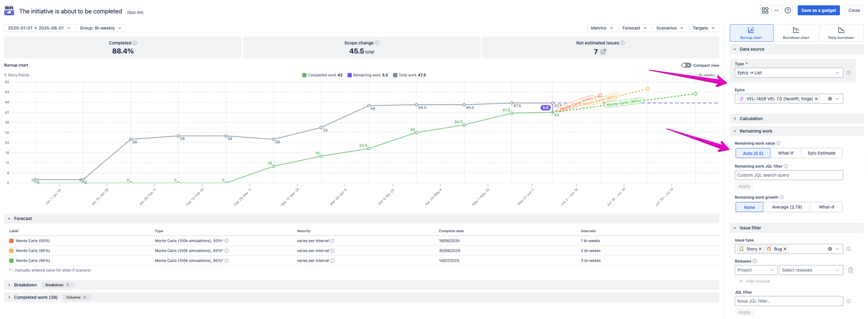The height and width of the screenshot is (319, 868).
Task: Select Auto (5.5) remaining work value
Action: pos(753,153)
